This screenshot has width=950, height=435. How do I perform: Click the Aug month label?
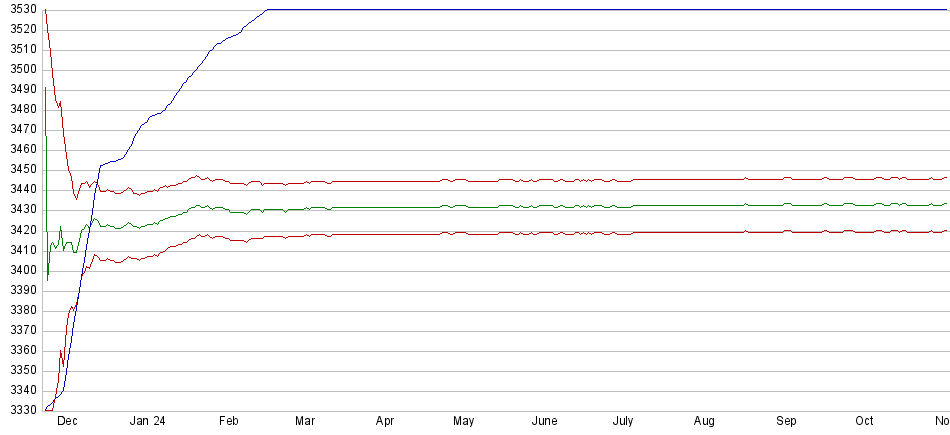704,421
